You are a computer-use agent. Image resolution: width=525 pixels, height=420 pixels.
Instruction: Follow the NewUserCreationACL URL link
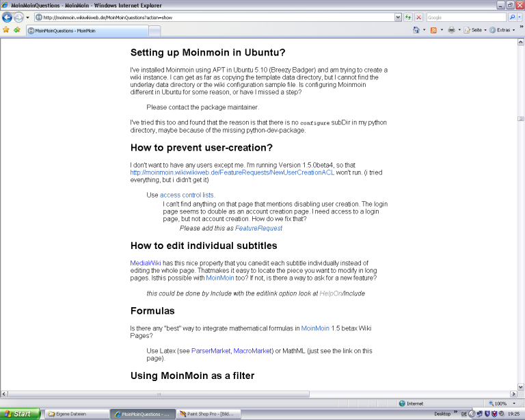(232, 172)
